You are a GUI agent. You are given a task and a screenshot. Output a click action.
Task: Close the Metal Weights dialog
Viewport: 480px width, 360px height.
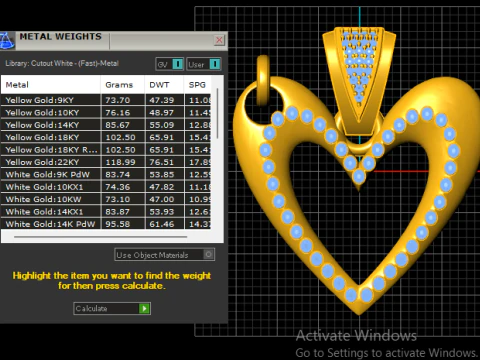point(219,40)
